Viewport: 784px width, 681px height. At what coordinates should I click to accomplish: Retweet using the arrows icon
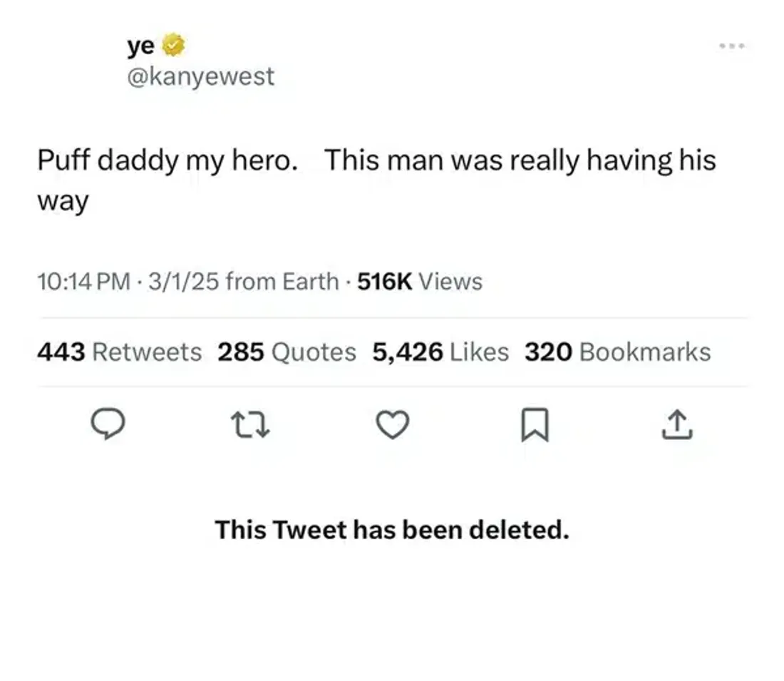coord(250,426)
